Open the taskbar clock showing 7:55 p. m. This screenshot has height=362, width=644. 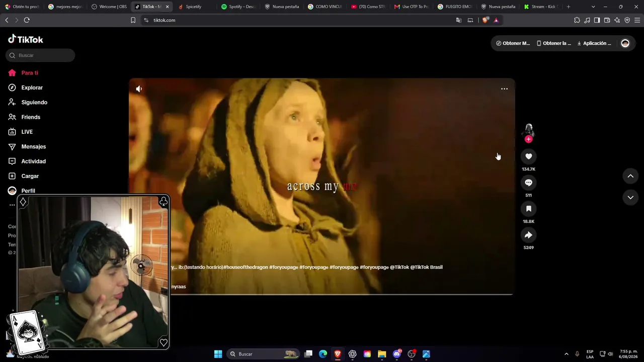pyautogui.click(x=628, y=354)
